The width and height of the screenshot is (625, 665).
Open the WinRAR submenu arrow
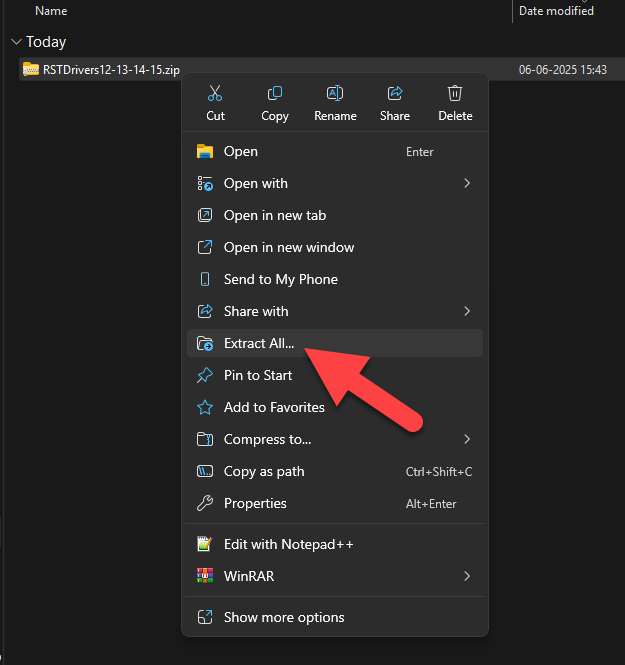(467, 576)
